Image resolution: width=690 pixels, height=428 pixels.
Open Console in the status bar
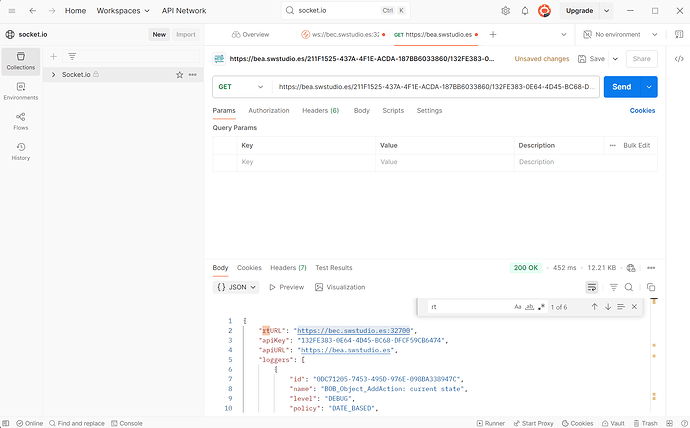[127, 423]
